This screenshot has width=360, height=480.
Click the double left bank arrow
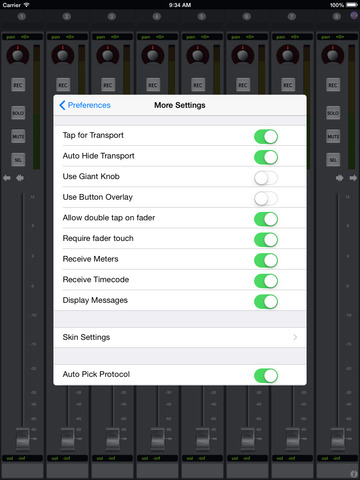[x=20, y=178]
